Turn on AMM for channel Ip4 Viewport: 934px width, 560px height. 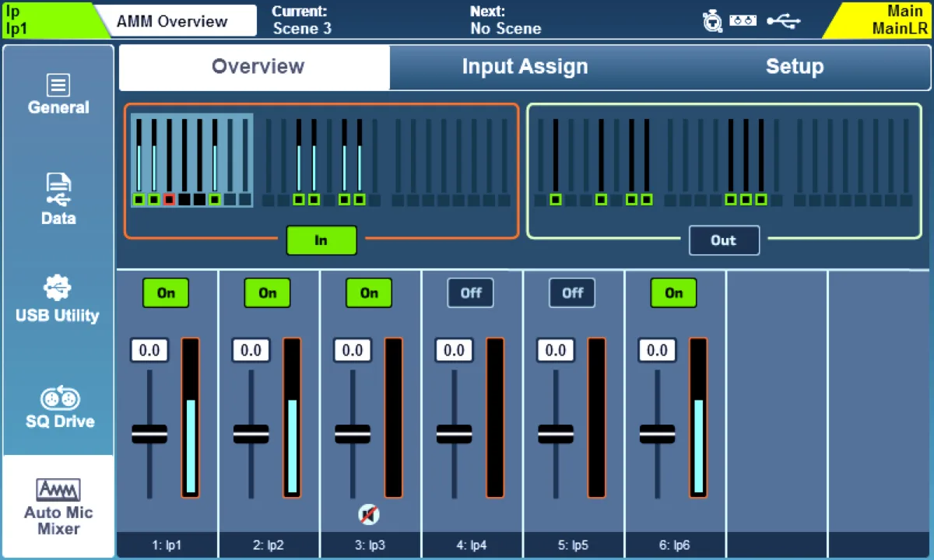click(471, 293)
